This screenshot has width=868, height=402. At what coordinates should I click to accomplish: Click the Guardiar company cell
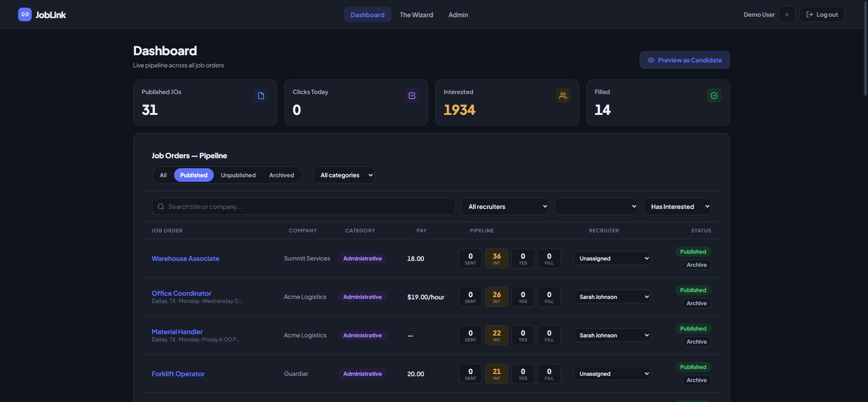[x=296, y=374]
